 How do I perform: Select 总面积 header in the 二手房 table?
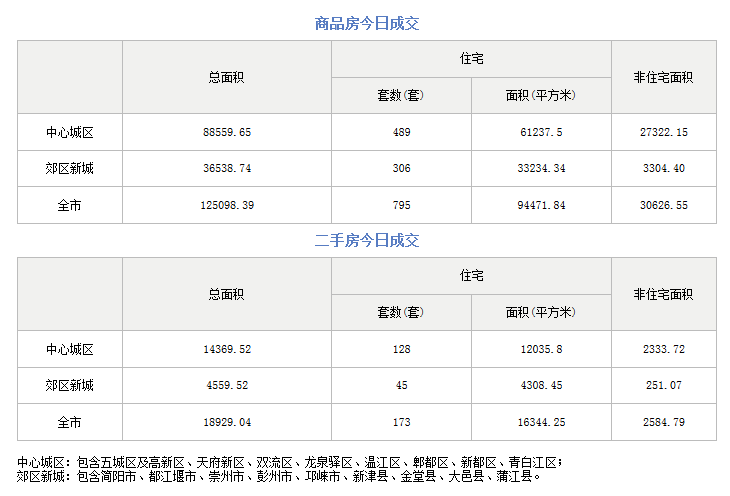(x=226, y=294)
